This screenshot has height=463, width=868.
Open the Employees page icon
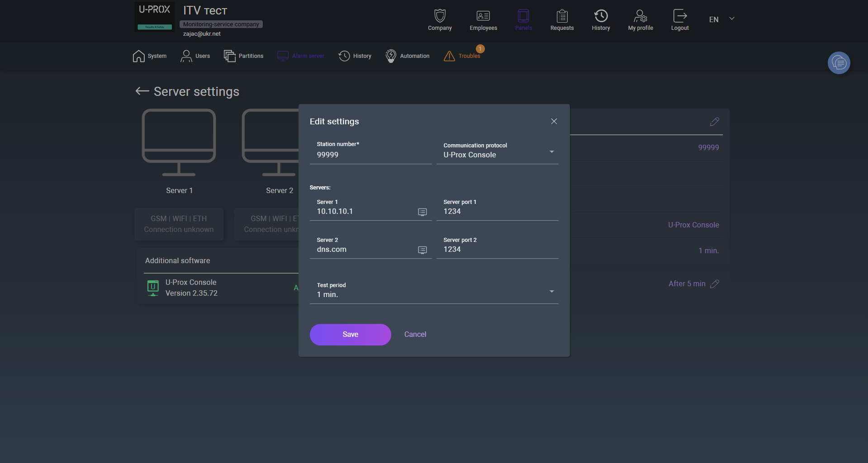[483, 16]
